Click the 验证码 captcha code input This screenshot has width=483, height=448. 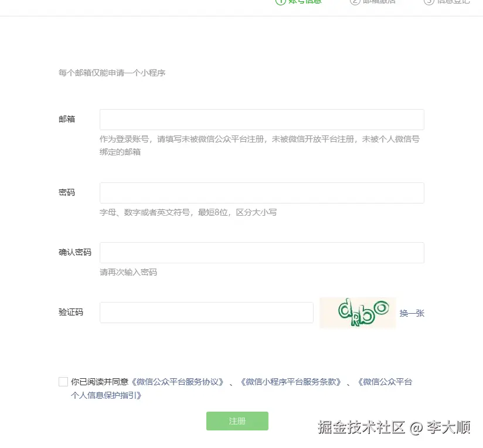(x=206, y=313)
